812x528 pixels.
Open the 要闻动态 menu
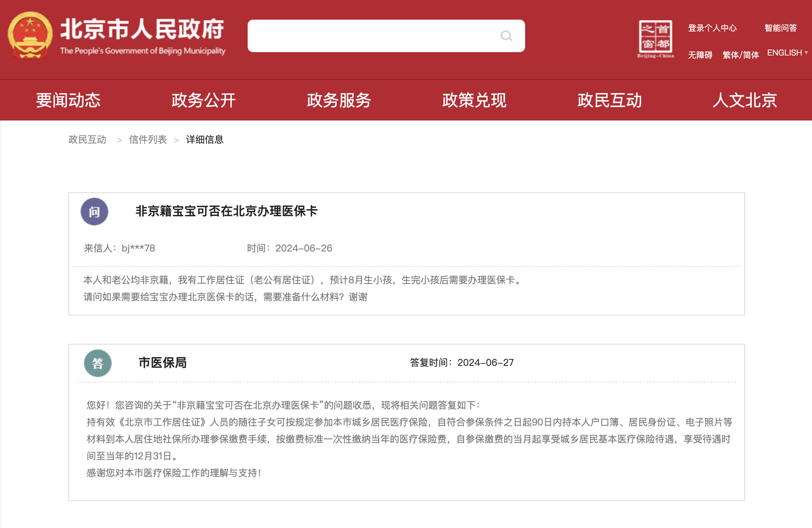[68, 100]
